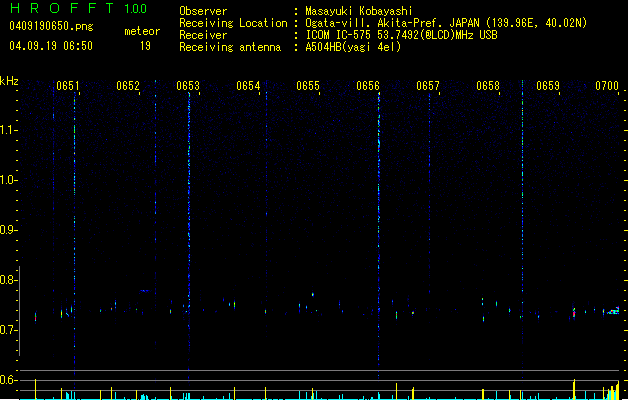Screen dimensions: 629x400
Task: Click the Ogata-vill. Akita-Pref. JAPAN location text
Action: pos(446,23)
